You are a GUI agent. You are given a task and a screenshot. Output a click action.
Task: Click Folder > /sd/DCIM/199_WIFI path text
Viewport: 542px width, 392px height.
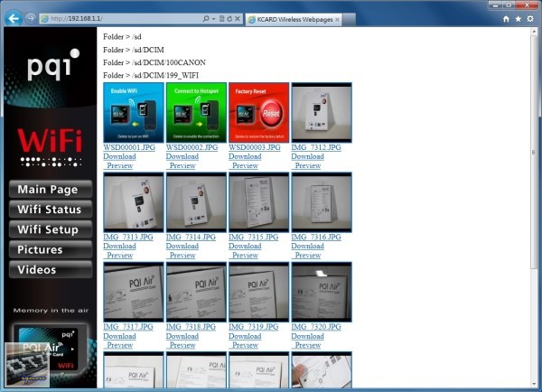pos(151,75)
